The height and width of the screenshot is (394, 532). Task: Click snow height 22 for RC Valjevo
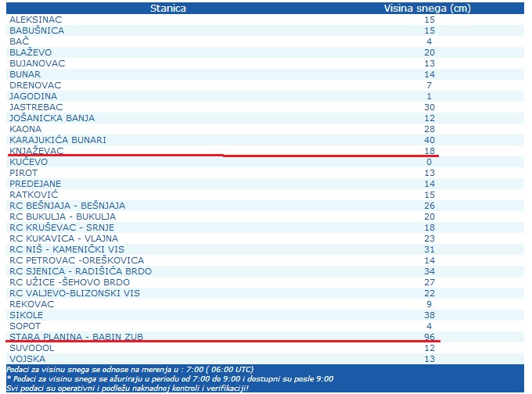(430, 293)
